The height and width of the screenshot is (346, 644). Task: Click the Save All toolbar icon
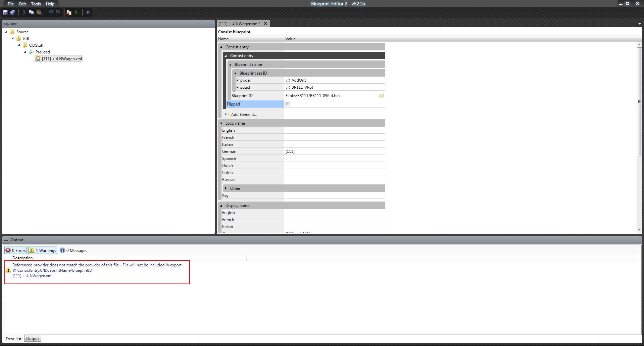(x=13, y=12)
